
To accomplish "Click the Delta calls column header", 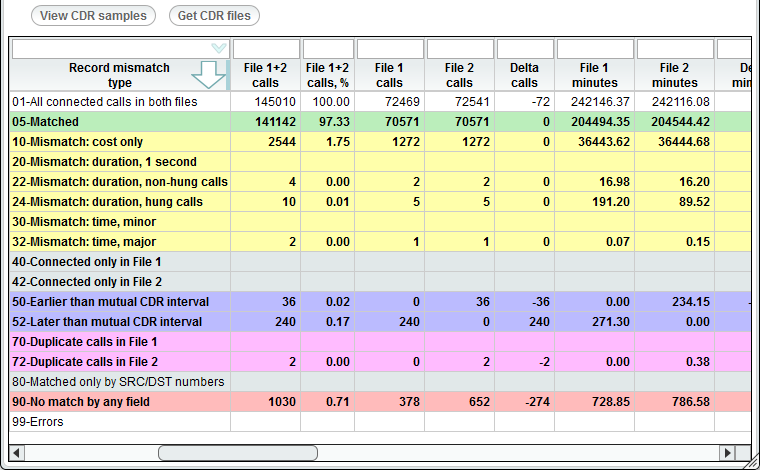I will (x=524, y=75).
